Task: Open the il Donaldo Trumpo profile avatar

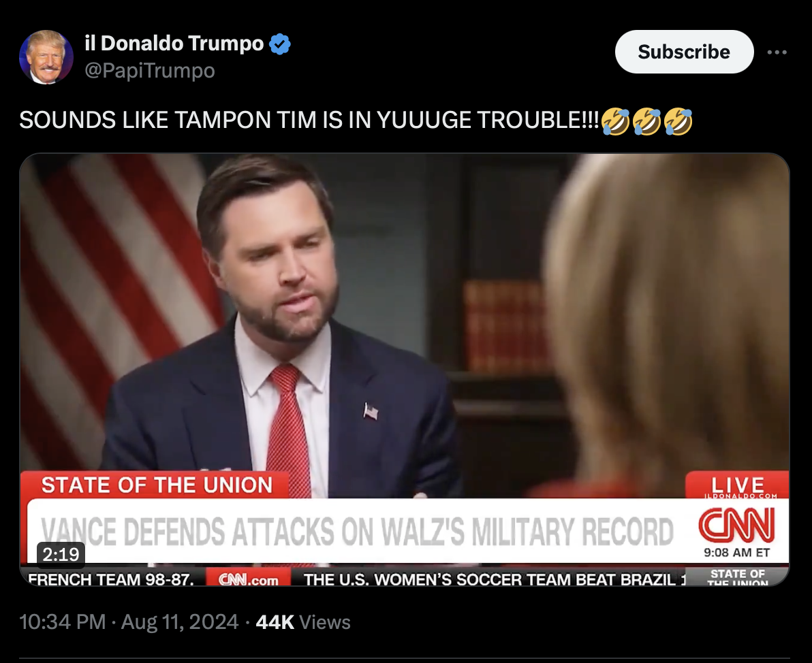Action: (x=46, y=57)
